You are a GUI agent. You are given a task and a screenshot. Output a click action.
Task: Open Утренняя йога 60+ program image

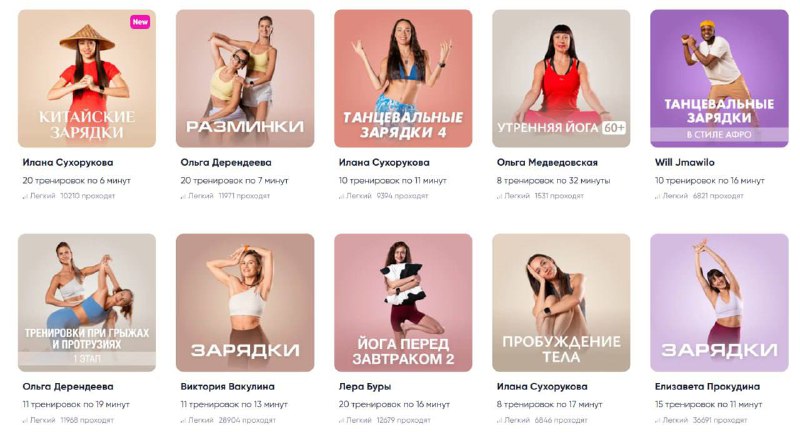[561, 79]
